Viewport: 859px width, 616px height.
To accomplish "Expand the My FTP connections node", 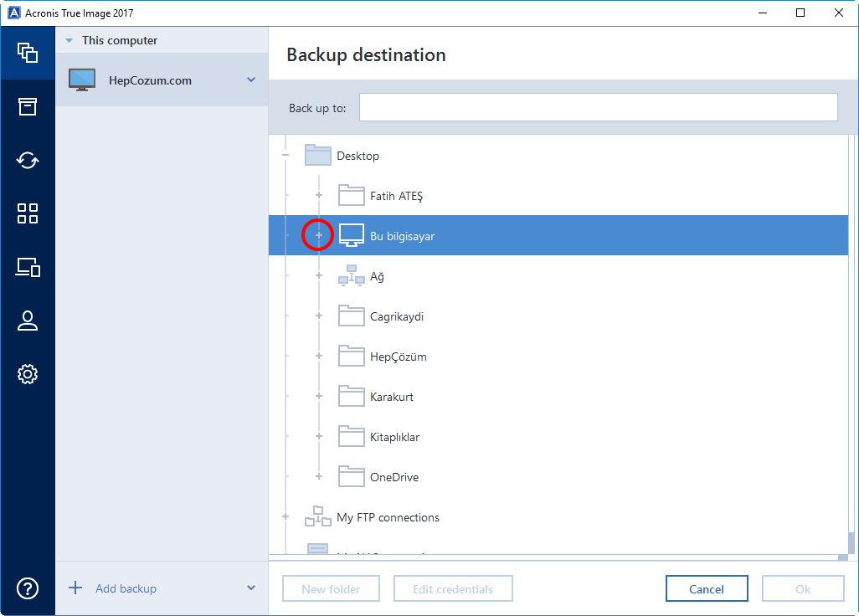I will (285, 517).
